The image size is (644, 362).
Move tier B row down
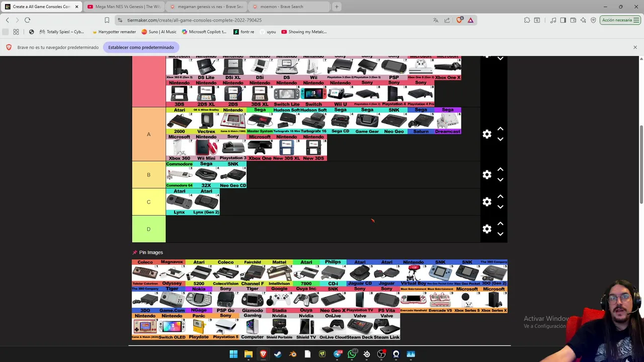tap(500, 179)
